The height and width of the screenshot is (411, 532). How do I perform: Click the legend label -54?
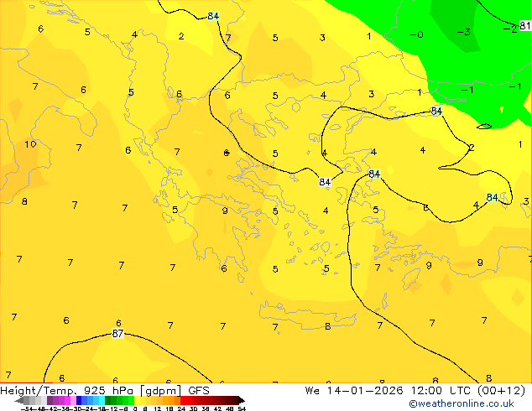26,408
